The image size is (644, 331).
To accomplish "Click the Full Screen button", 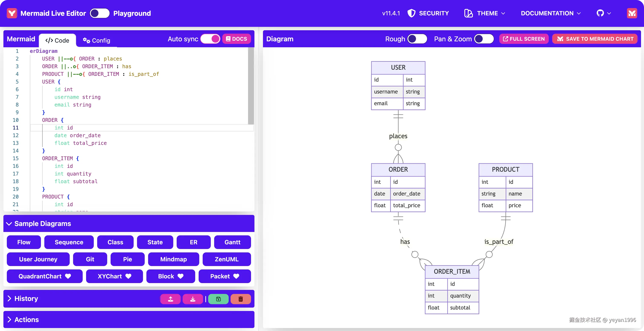I will click(524, 39).
